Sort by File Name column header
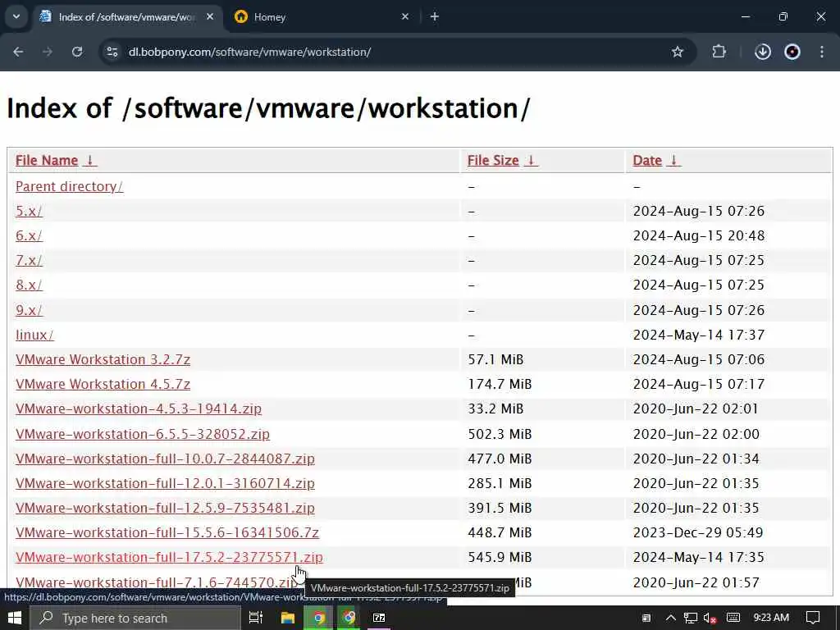Screen dimensions: 840x630 (x=47, y=160)
